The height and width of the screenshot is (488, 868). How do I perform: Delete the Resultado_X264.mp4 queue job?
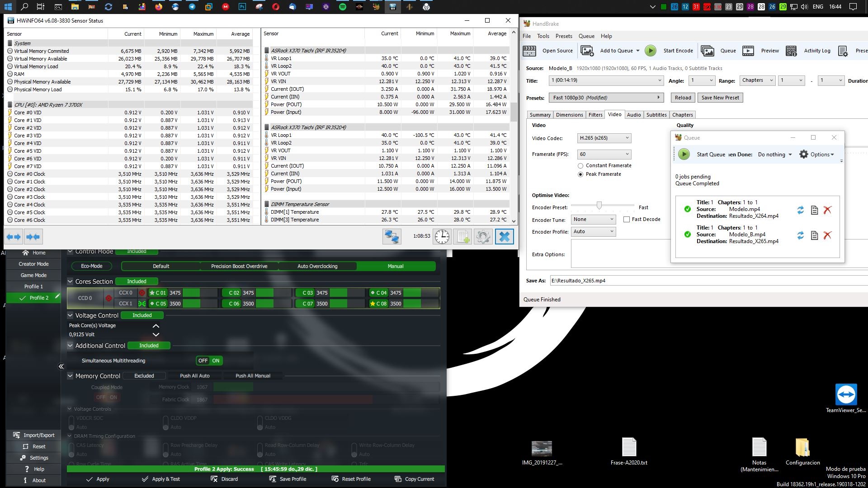coord(828,210)
